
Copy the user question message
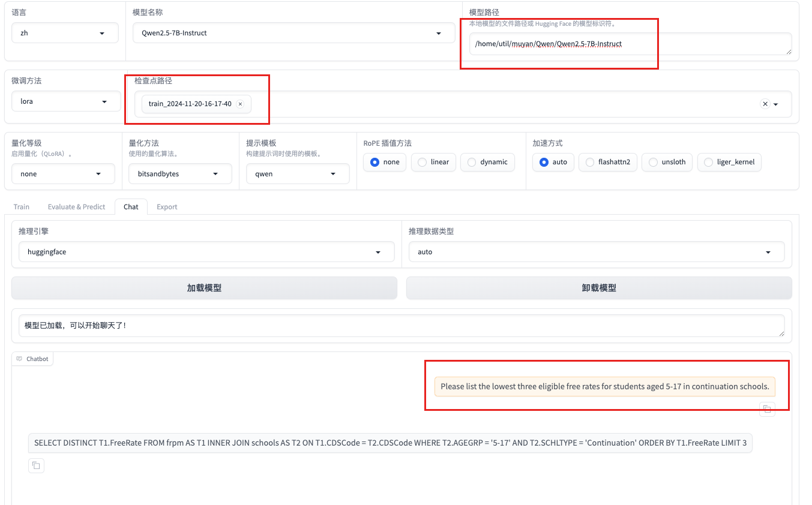766,410
